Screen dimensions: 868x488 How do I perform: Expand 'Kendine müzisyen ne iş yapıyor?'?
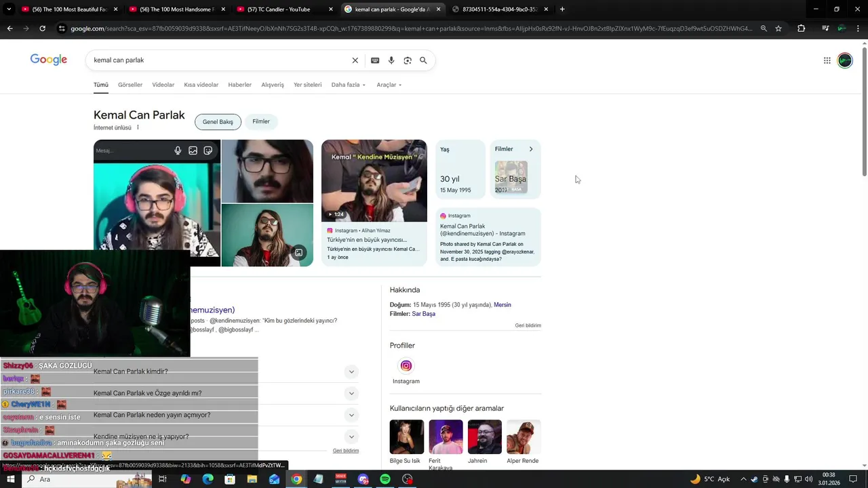[x=351, y=436]
